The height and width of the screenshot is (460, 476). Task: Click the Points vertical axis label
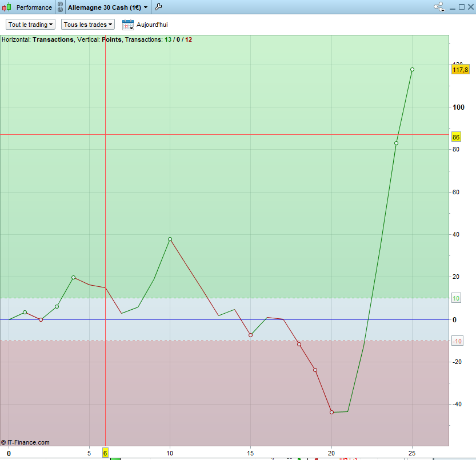coord(112,39)
